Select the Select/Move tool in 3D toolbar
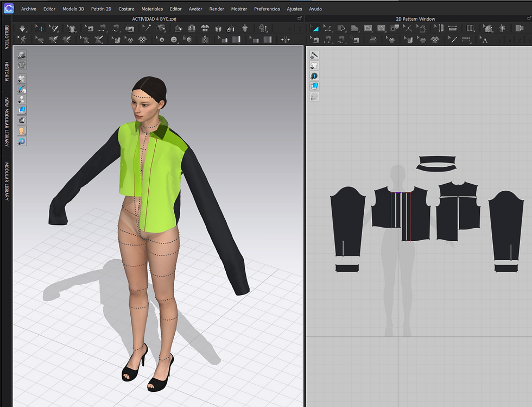 40,28
